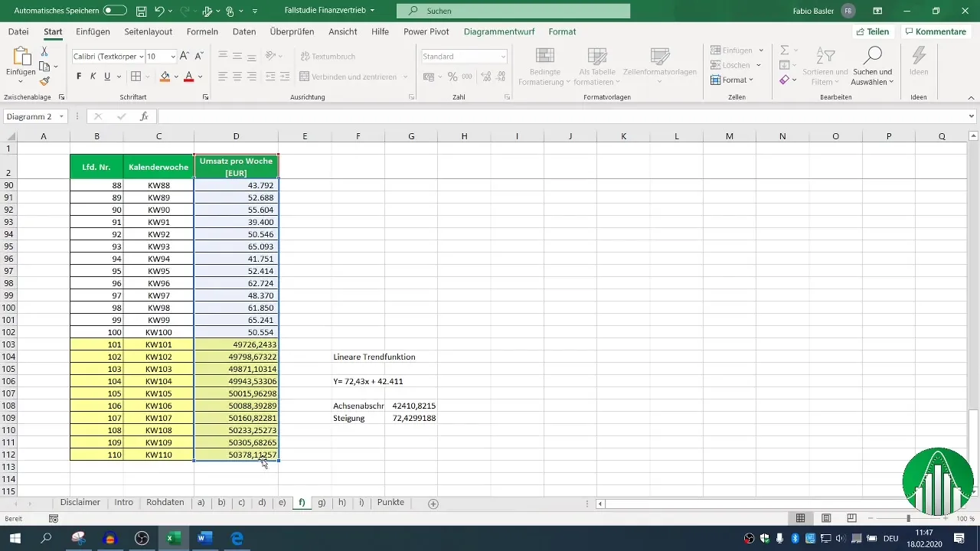This screenshot has width=980, height=551.
Task: Open the Diagrammentwurf ribbon tab
Action: (501, 31)
